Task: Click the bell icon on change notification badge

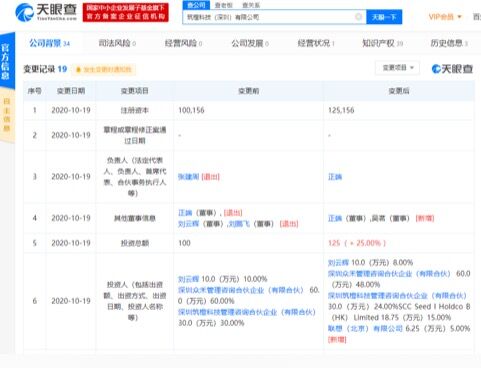Action: click(79, 70)
